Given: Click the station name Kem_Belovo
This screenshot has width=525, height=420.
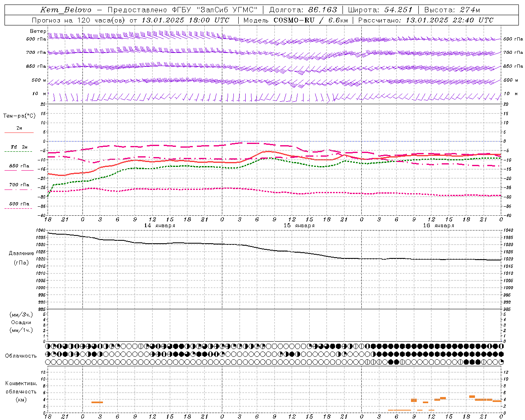Looking at the screenshot, I should pyautogui.click(x=66, y=10).
